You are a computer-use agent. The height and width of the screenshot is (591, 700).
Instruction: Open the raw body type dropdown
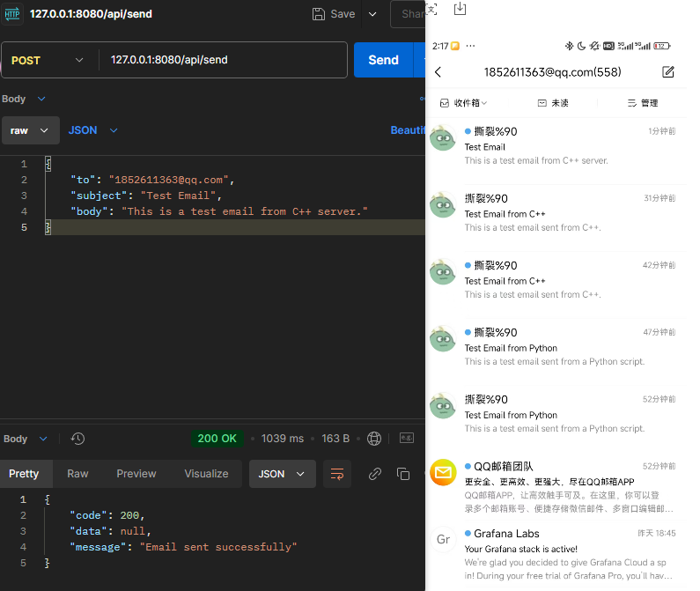coord(30,130)
